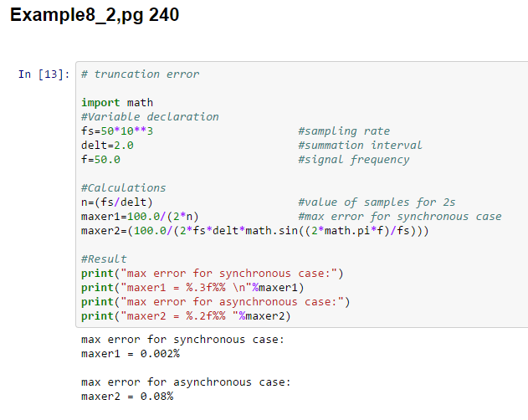Place cursor on '# truncation error' comment
This screenshot has height=420, width=528.
140,74
